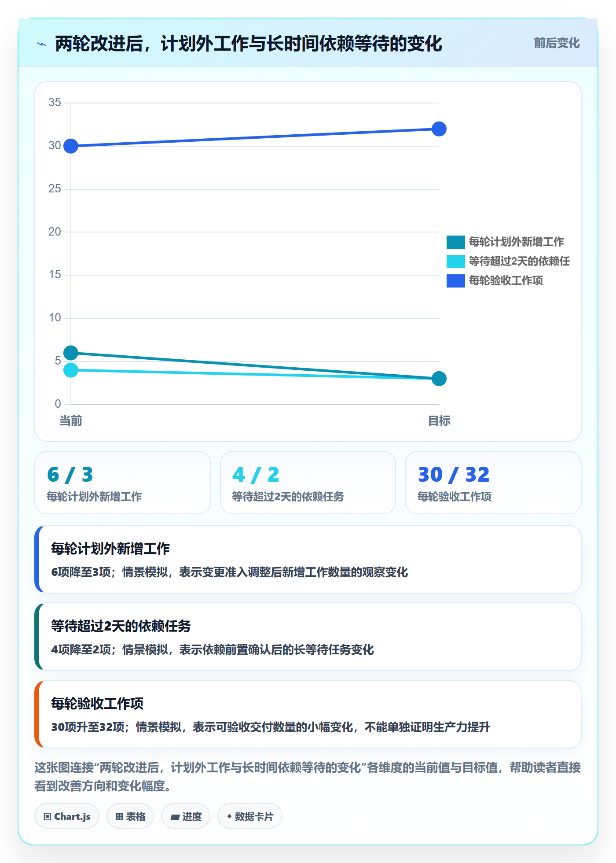Image resolution: width=616 pixels, height=863 pixels.
Task: Select the 每轮计划外新增工作 detail panel heading
Action: tap(110, 549)
